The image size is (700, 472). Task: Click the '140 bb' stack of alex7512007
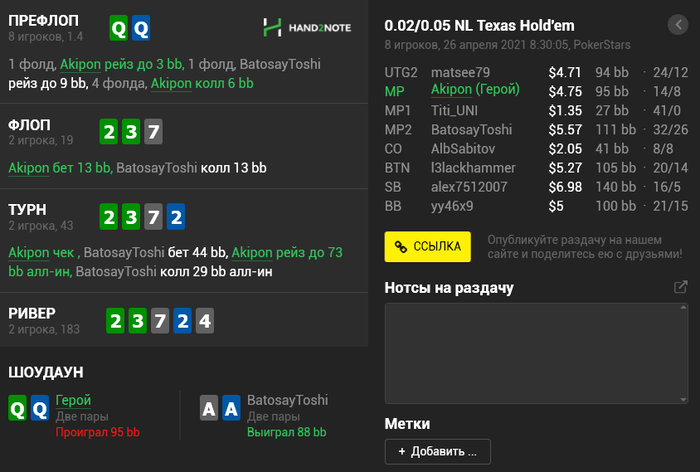click(616, 187)
